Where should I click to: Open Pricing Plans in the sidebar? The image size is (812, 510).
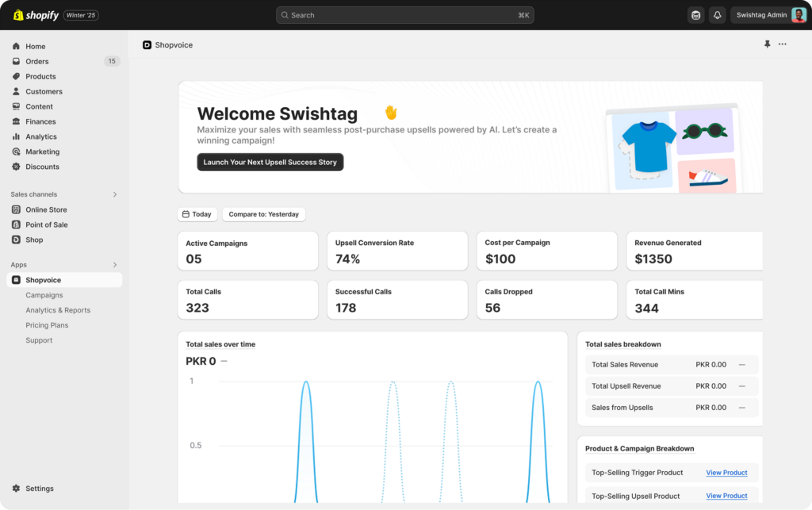pos(47,325)
